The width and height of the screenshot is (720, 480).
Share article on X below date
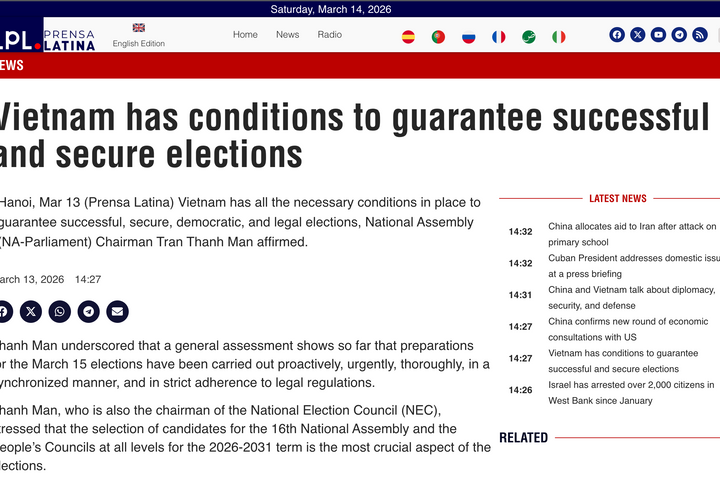click(31, 312)
